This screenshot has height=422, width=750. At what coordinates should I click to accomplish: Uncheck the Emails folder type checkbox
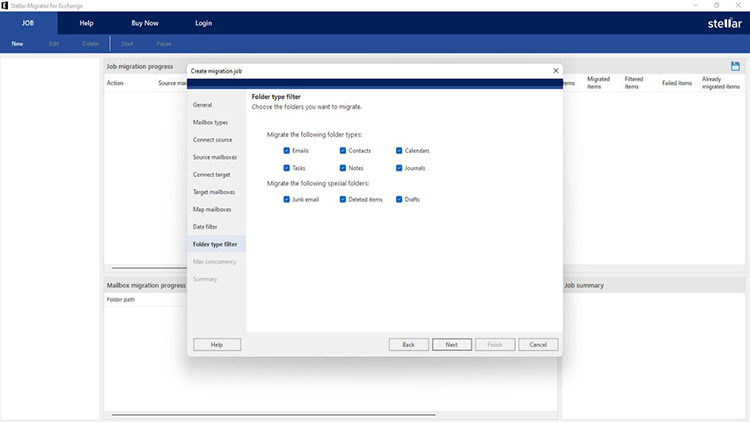[x=287, y=150]
